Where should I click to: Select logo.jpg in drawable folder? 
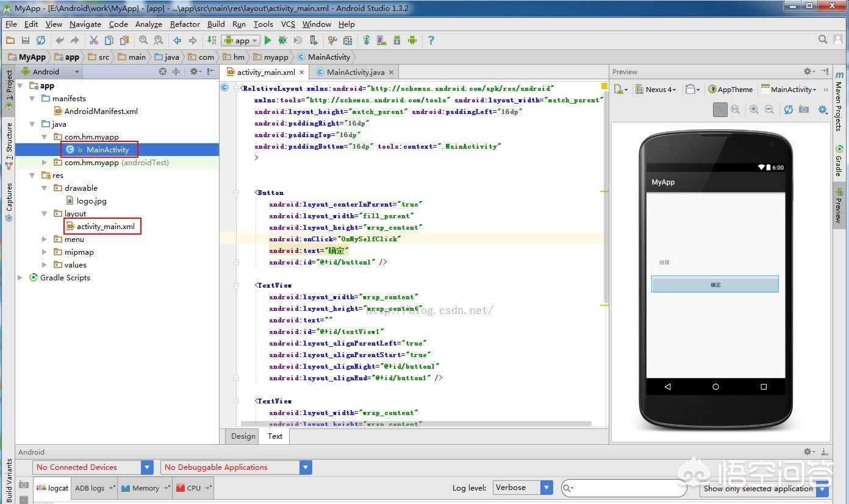(x=86, y=201)
